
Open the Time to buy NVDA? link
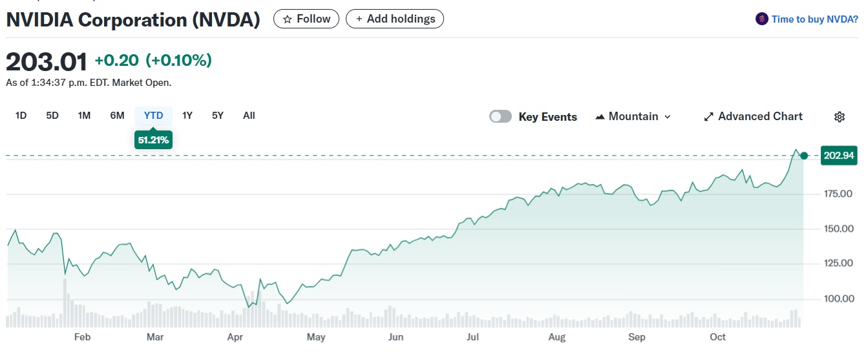[x=815, y=19]
